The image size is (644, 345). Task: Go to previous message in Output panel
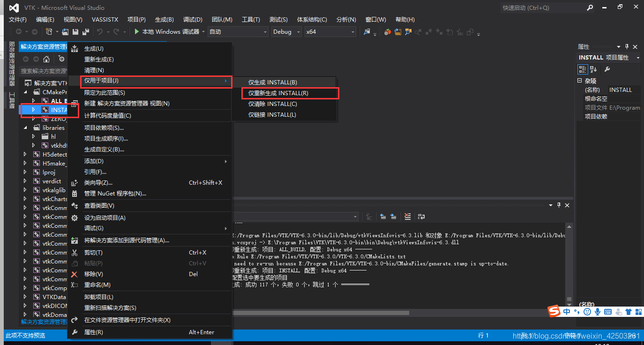point(383,217)
